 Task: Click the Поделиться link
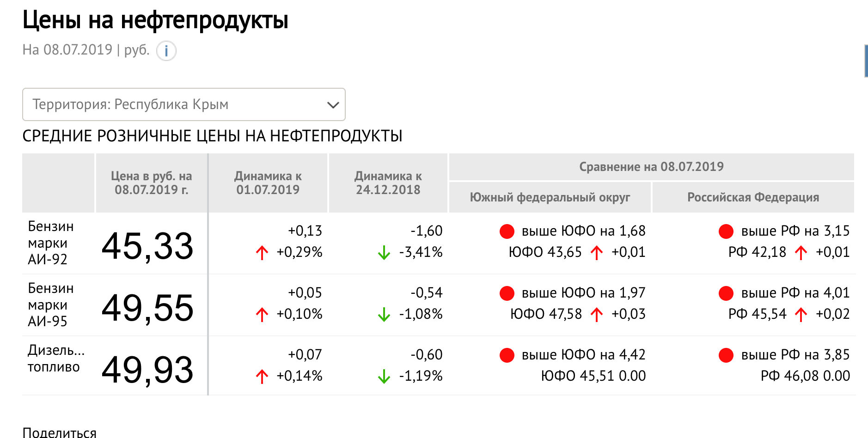(x=60, y=432)
